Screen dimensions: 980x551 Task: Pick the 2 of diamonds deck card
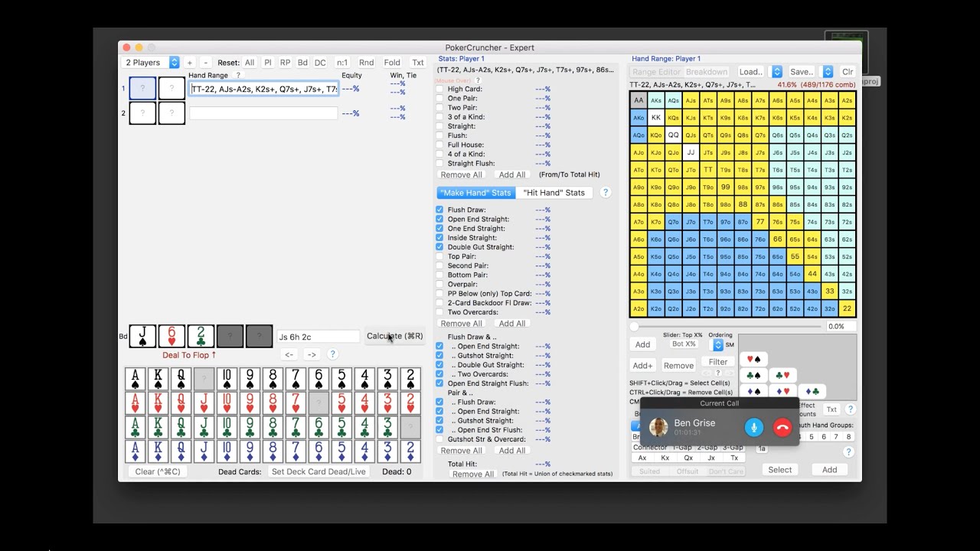410,451
